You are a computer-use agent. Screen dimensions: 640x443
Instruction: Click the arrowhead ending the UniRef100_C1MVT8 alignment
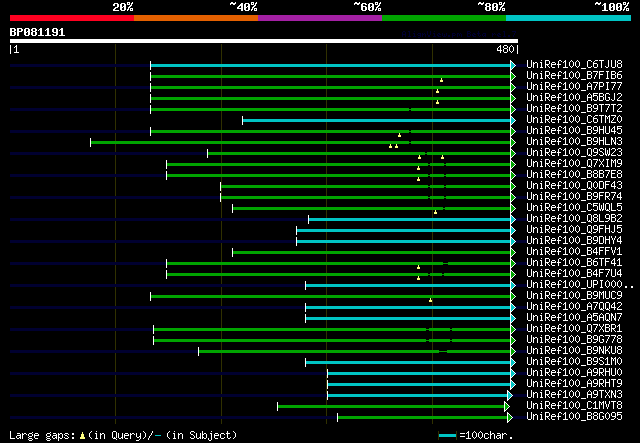pyautogui.click(x=507, y=406)
